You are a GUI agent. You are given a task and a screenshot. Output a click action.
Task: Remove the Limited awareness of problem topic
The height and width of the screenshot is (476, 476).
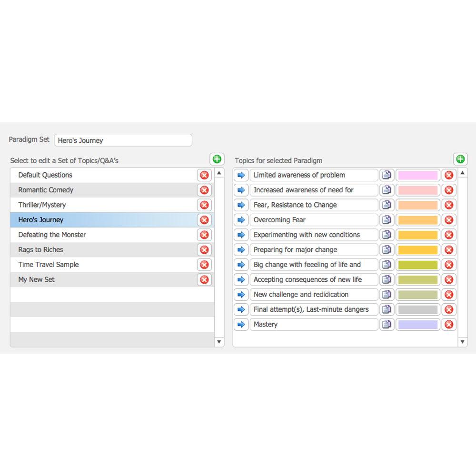click(x=448, y=175)
